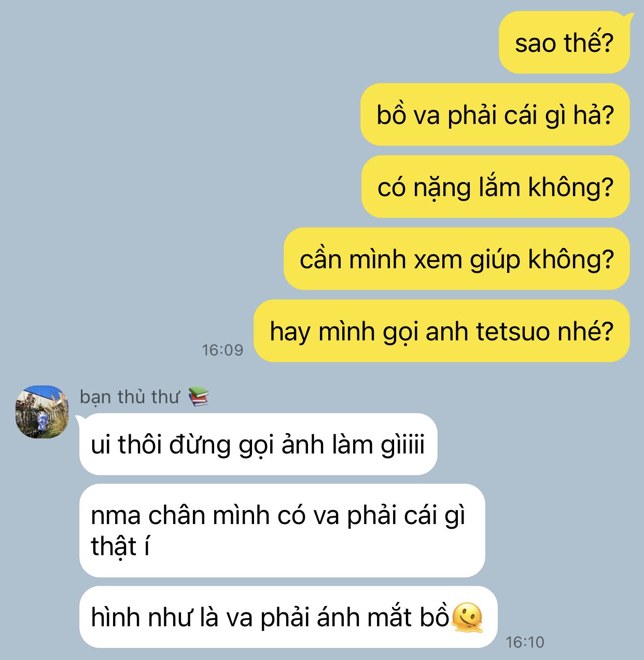
Task: Tap the "ui thôi đừng gọi ảnh làm gìiiii" message
Action: point(258,444)
